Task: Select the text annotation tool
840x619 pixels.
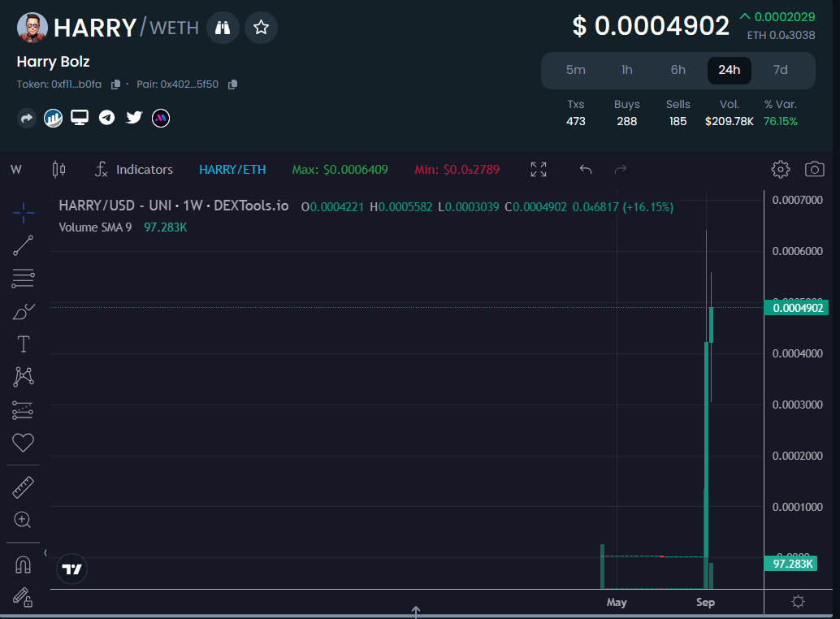Action: coord(23,344)
